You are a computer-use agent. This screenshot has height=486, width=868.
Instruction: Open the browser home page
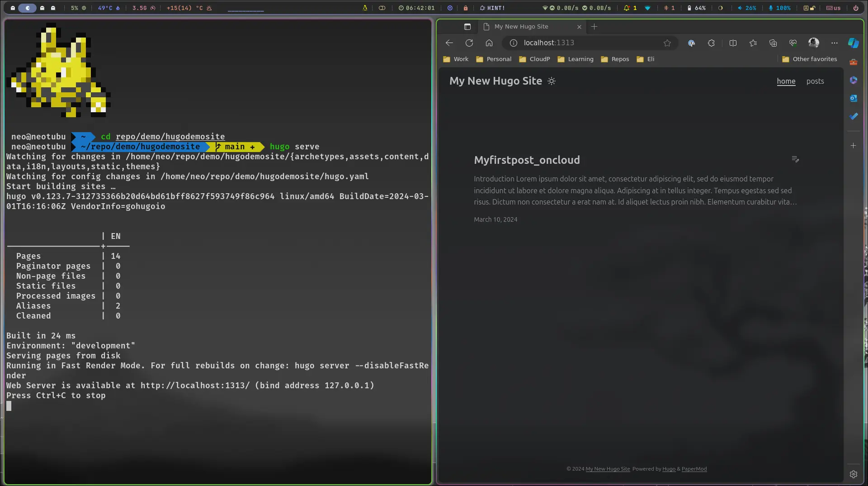coord(489,43)
